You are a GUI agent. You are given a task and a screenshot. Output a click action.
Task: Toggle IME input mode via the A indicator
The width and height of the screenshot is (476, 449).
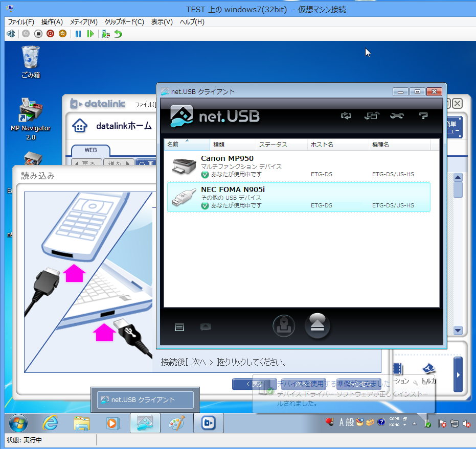(342, 422)
